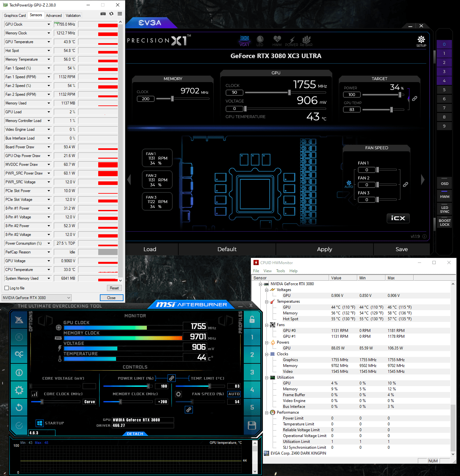
Task: Open the NVIDIA GeForce RTX 3080 GPU selector
Action: [37, 298]
